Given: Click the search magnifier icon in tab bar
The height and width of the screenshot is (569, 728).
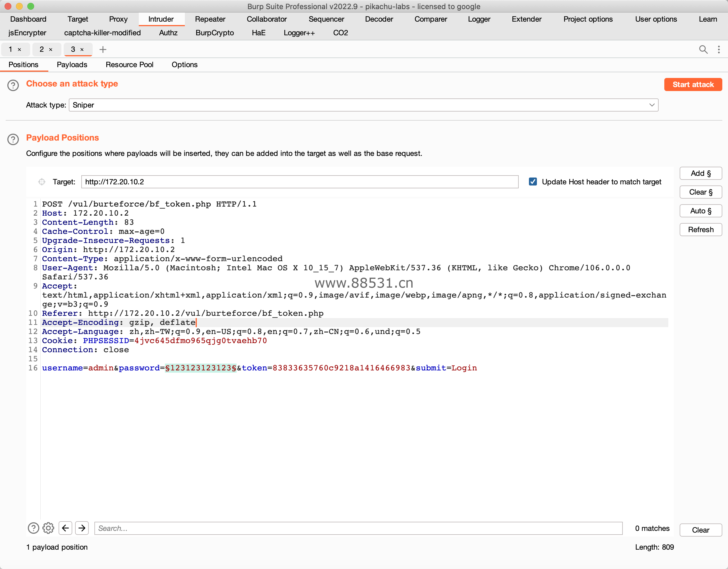Looking at the screenshot, I should (703, 50).
